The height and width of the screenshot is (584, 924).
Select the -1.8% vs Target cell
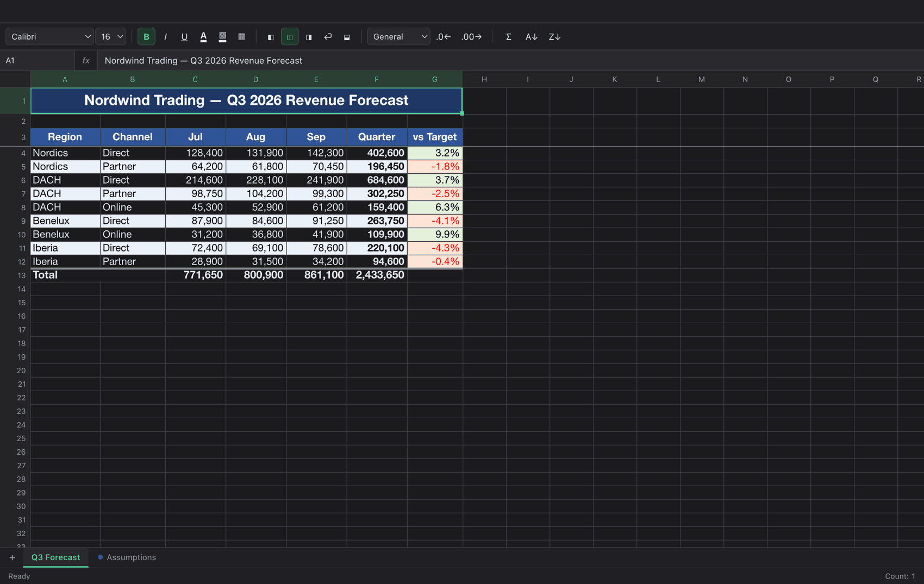coord(435,167)
